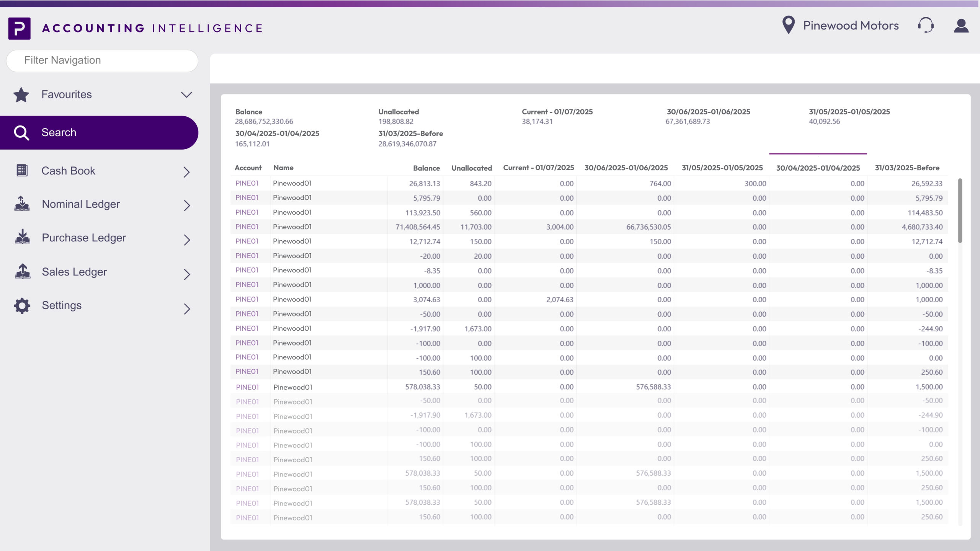980x551 pixels.
Task: Click the Settings gear icon
Action: [22, 305]
